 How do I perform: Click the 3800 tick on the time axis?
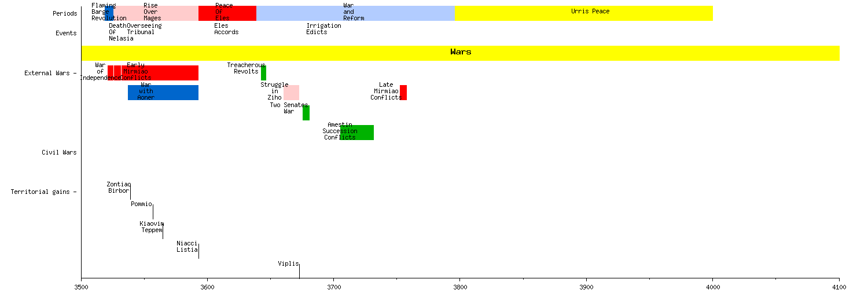(x=460, y=287)
